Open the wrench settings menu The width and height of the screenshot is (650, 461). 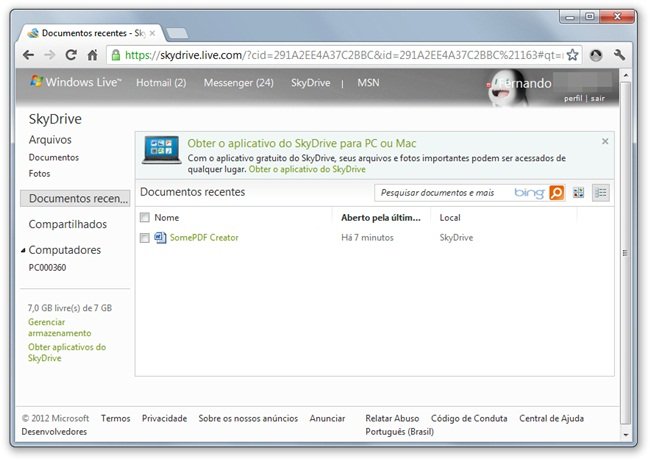619,55
